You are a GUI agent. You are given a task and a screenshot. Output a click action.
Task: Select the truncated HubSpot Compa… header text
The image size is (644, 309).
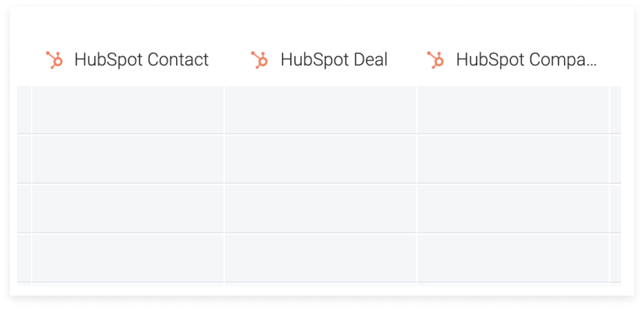526,60
